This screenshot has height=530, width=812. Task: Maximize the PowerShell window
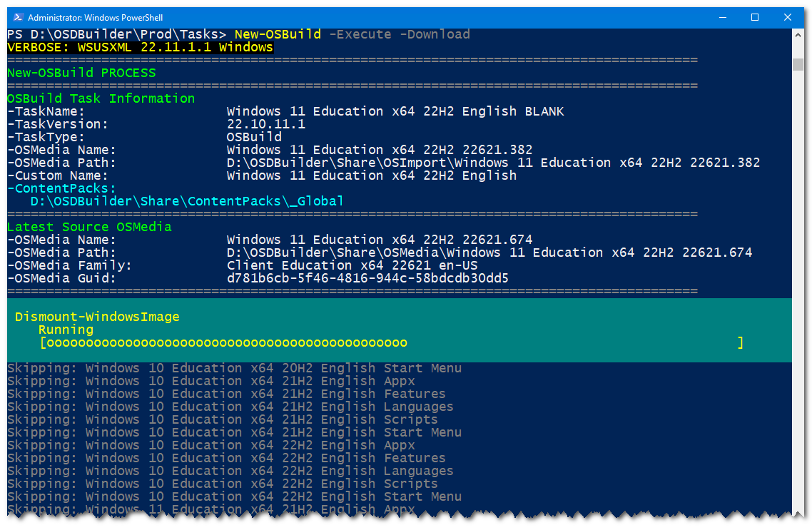(755, 17)
